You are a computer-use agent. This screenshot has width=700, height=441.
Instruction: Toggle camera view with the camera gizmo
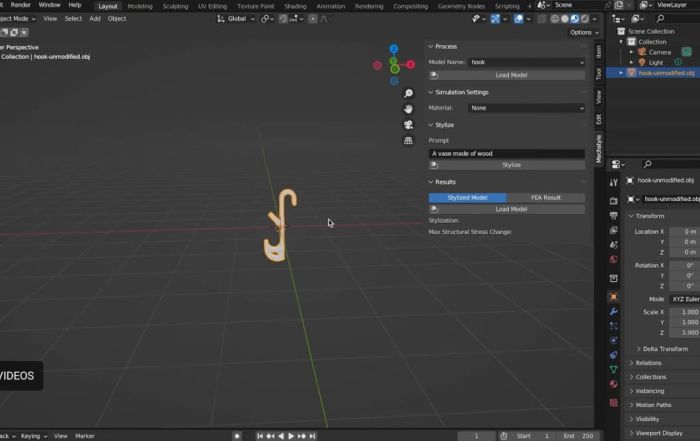click(x=409, y=125)
